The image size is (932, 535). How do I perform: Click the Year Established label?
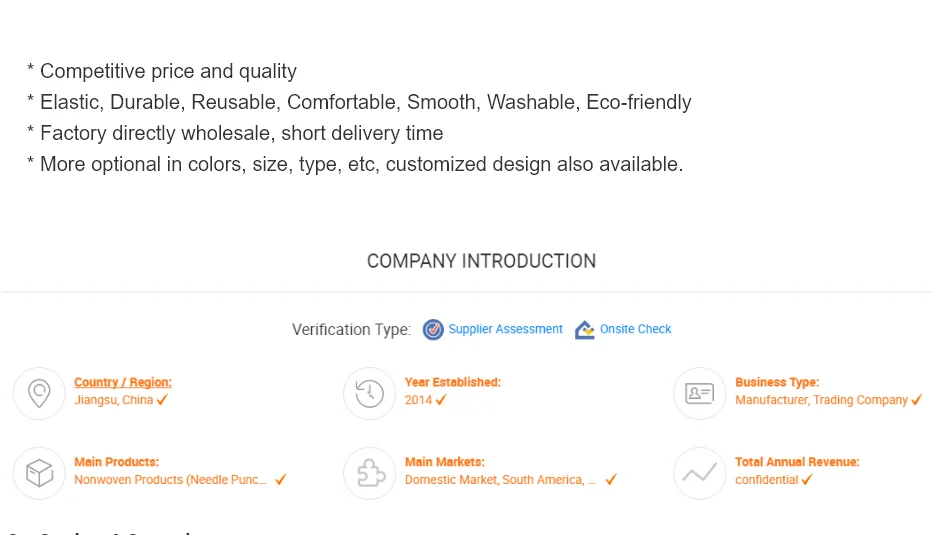[x=453, y=382]
